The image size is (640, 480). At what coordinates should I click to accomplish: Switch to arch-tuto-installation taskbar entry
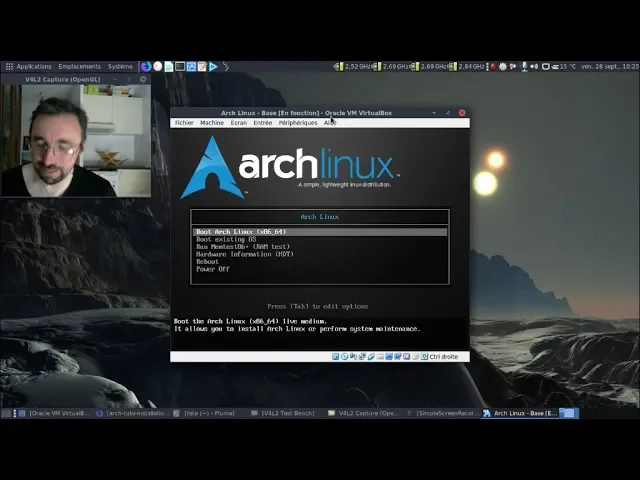pos(132,413)
